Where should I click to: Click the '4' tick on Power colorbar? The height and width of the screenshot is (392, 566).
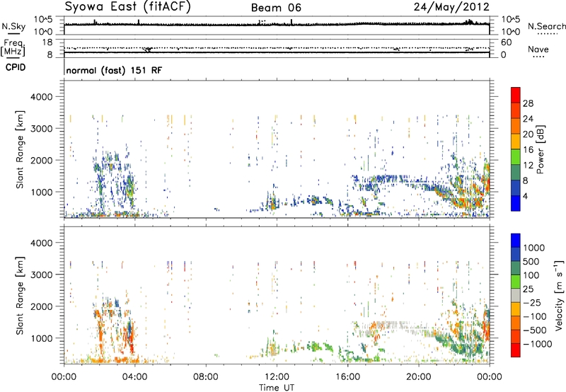[x=525, y=196]
